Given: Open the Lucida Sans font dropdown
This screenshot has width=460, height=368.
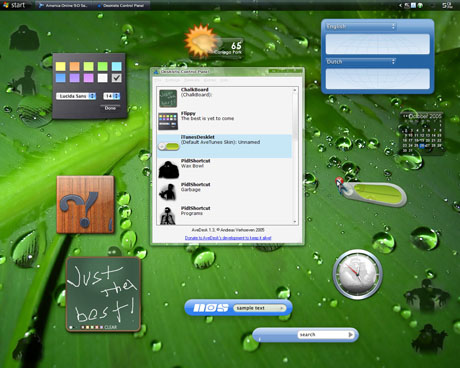Looking at the screenshot, I should (x=76, y=96).
